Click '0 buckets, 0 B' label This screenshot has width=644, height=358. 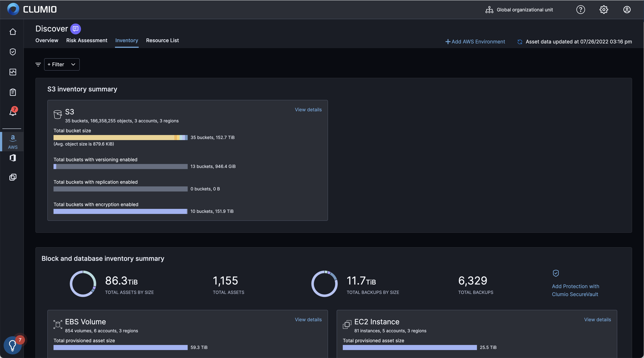(205, 189)
